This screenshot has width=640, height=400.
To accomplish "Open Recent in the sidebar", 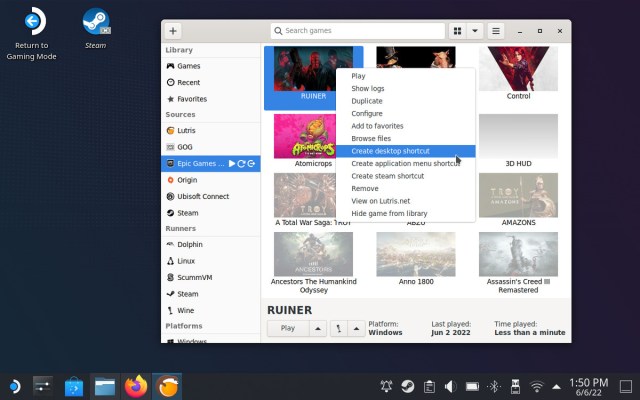I will click(x=211, y=82).
